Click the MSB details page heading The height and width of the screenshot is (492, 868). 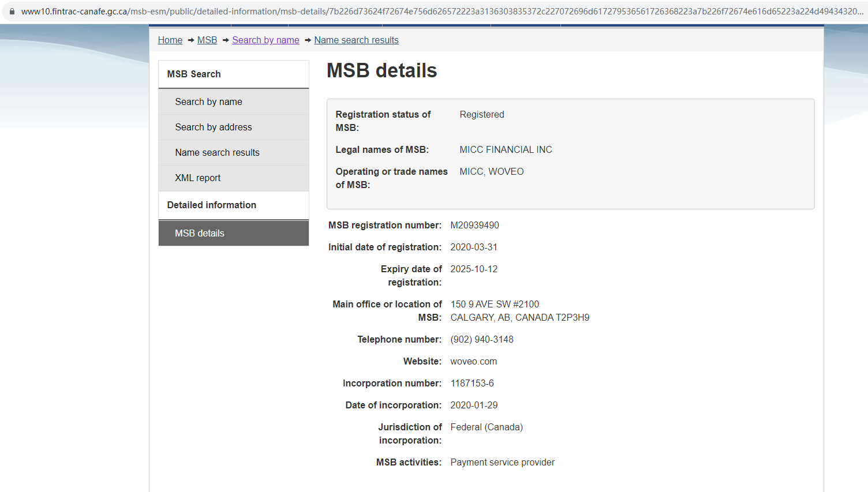[x=382, y=70]
